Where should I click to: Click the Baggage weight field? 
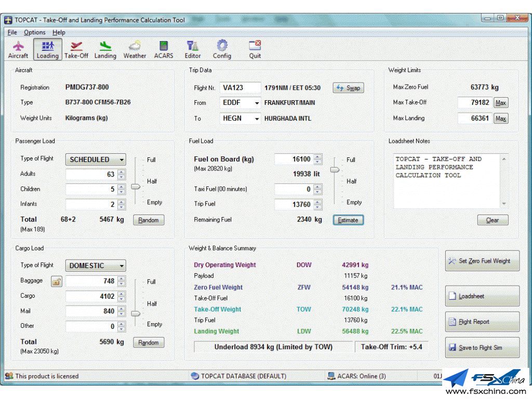pyautogui.click(x=91, y=281)
